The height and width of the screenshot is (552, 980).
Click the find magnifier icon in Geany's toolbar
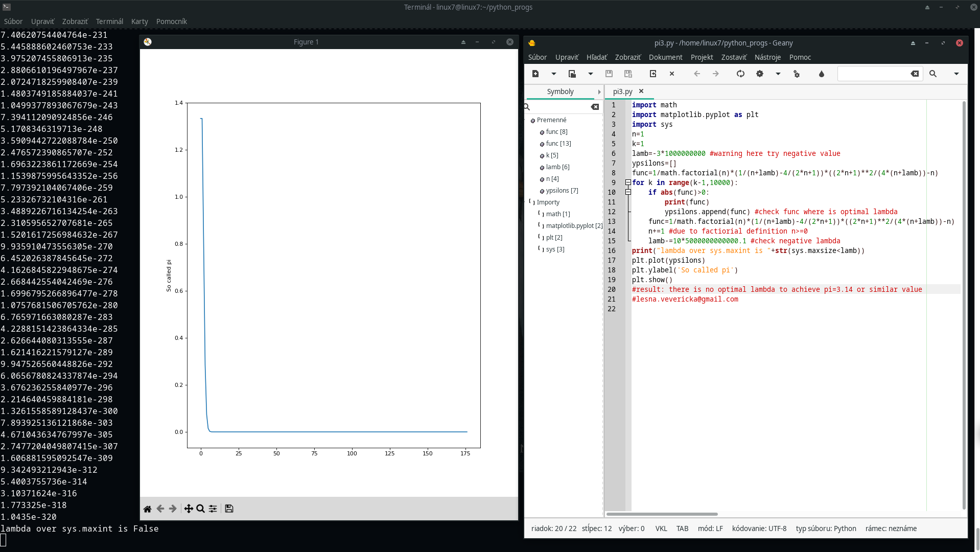[933, 74]
